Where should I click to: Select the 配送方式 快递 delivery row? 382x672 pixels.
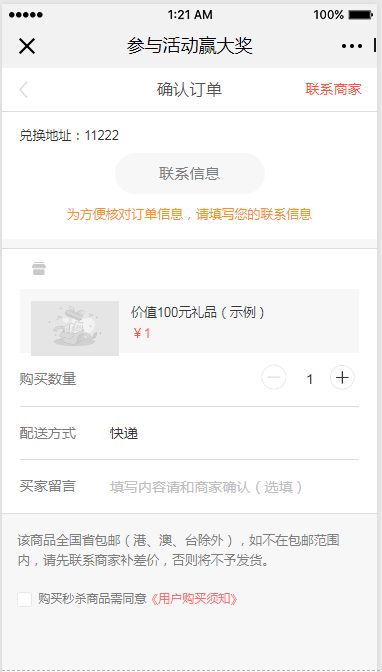click(189, 433)
